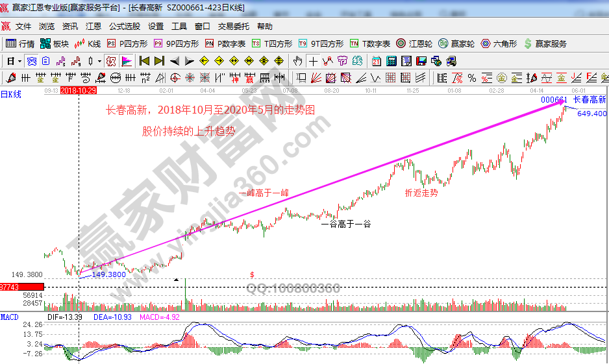This screenshot has width=609, height=364.
Task: Step back with left black arrow
Action: [x=175, y=61]
